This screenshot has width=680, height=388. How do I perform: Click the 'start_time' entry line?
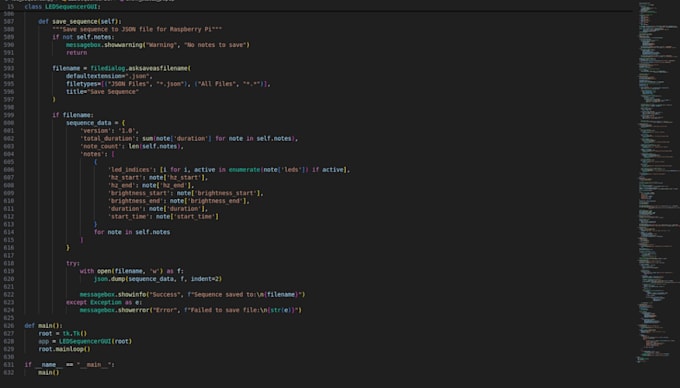pos(163,216)
